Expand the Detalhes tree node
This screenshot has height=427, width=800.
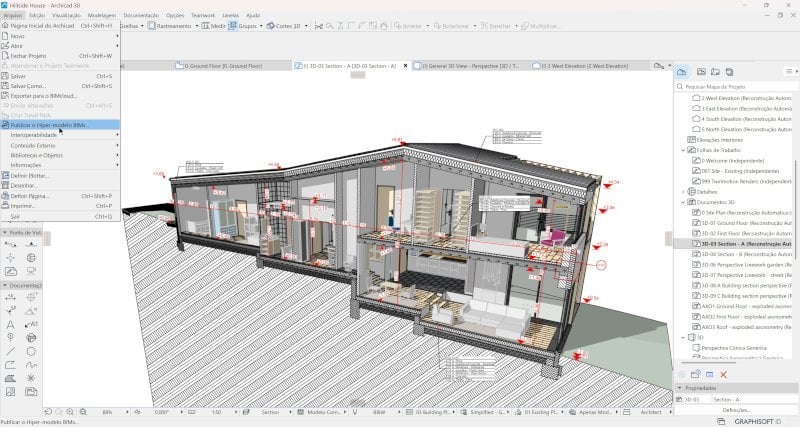[x=683, y=192]
